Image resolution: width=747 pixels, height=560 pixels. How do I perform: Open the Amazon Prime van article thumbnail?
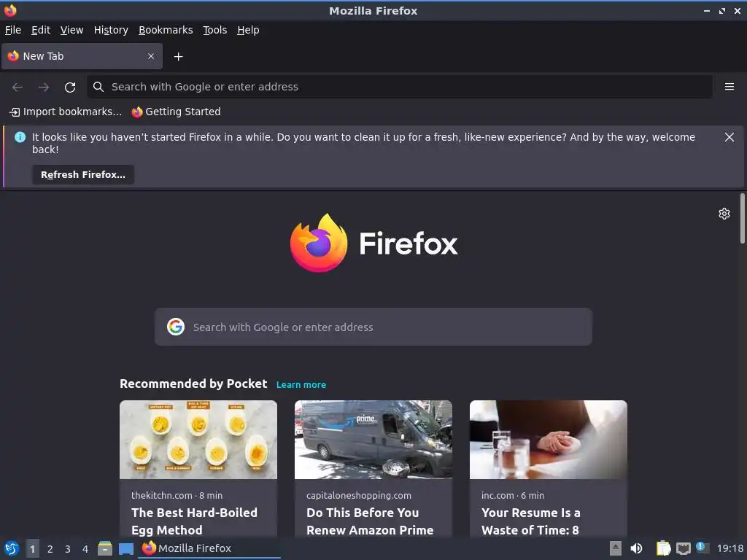click(x=373, y=440)
